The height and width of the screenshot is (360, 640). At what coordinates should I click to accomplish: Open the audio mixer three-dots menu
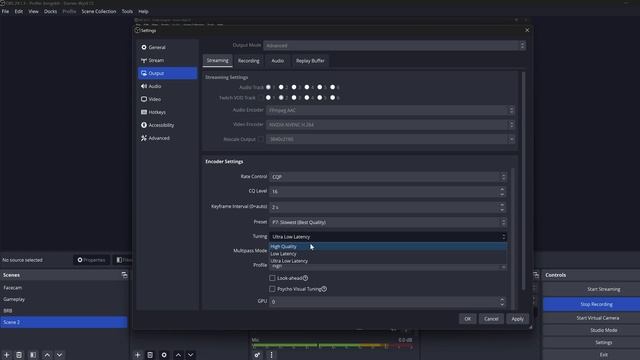(271, 355)
